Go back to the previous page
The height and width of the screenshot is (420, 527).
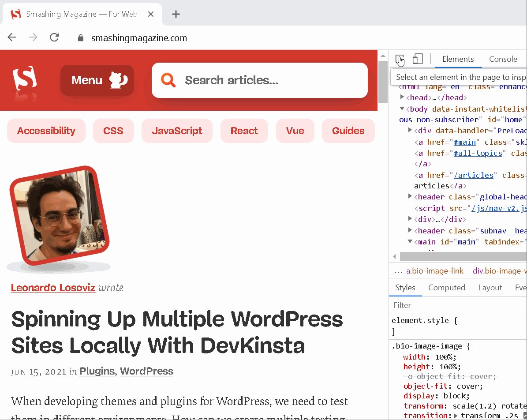[12, 37]
